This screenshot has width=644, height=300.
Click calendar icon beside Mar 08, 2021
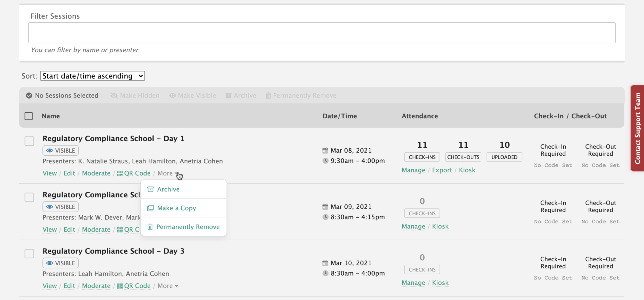coord(325,150)
